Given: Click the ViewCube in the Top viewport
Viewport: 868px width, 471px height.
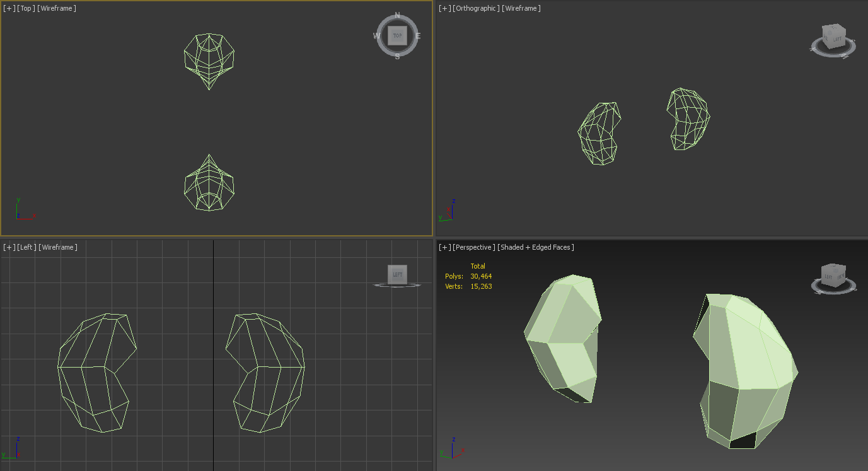Looking at the screenshot, I should [x=397, y=35].
